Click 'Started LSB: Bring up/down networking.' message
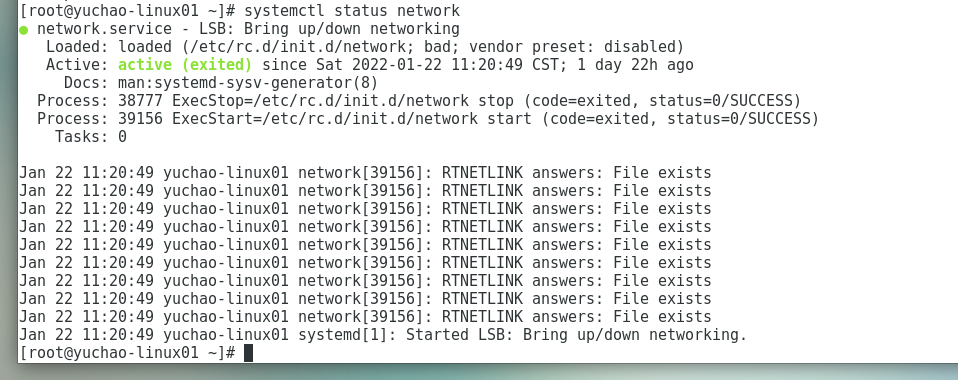This screenshot has width=958, height=380. coord(577,335)
